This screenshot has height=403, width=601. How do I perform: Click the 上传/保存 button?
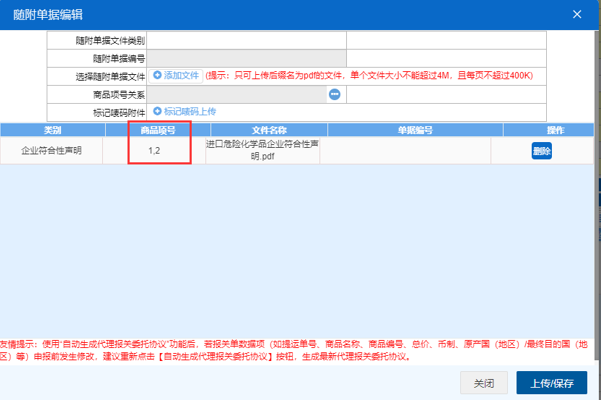pos(552,384)
